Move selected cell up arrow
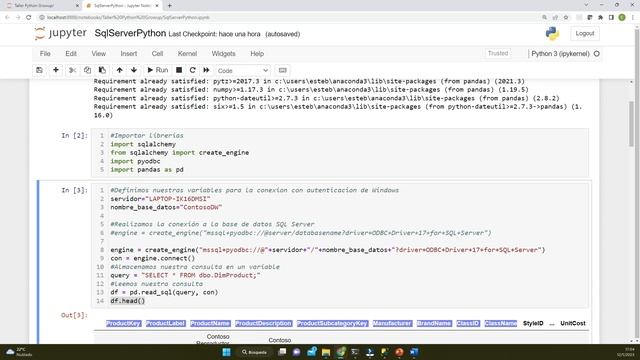The width and height of the screenshot is (640, 360). click(119, 70)
